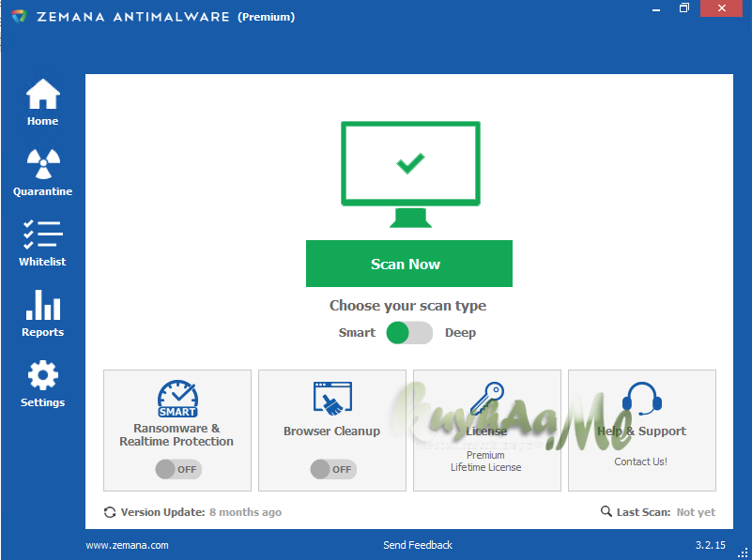Click the Contact Us link

pos(641,462)
